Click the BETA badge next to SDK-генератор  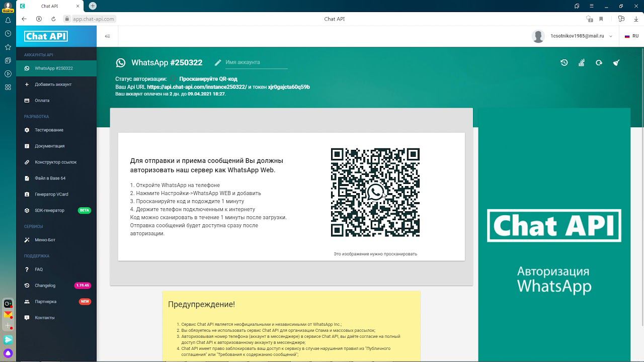pyautogui.click(x=85, y=211)
